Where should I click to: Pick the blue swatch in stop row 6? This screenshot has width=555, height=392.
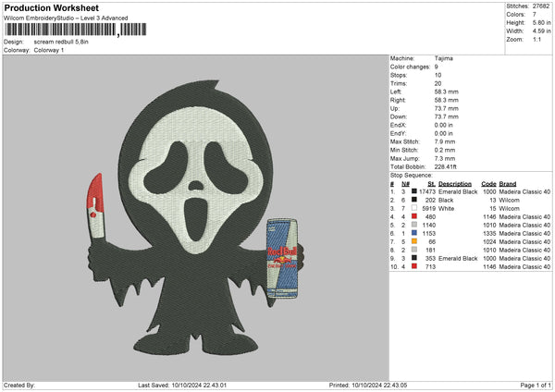pyautogui.click(x=414, y=233)
